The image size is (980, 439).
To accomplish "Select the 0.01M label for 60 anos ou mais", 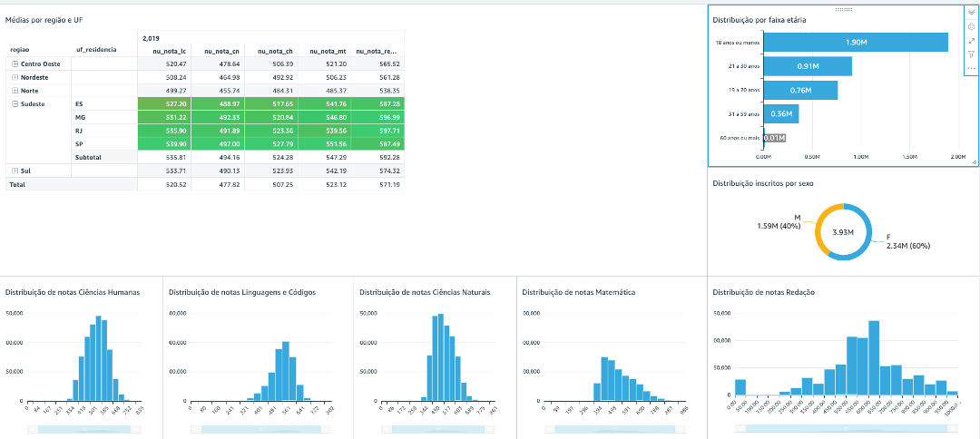I will click(774, 138).
